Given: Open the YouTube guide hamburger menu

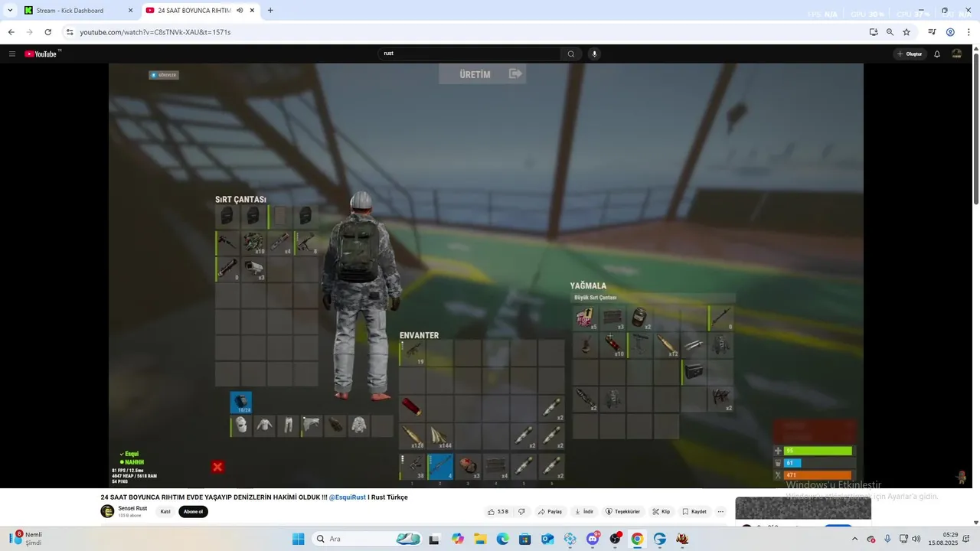Looking at the screenshot, I should click(x=12, y=54).
